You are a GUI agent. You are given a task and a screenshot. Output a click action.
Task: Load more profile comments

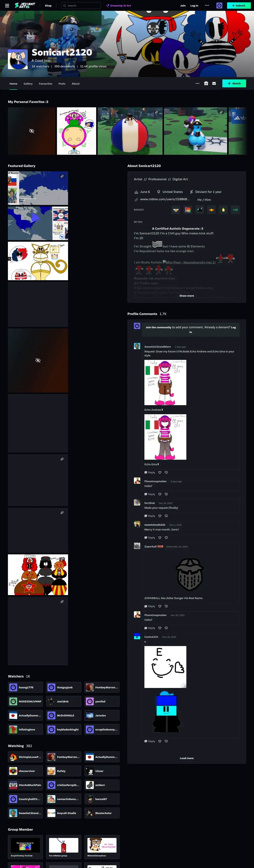tap(187, 758)
